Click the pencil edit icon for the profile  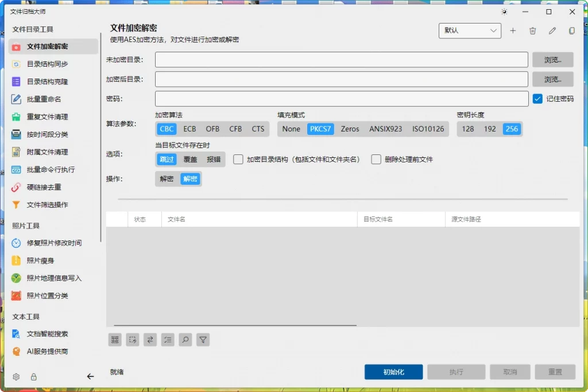coord(552,31)
